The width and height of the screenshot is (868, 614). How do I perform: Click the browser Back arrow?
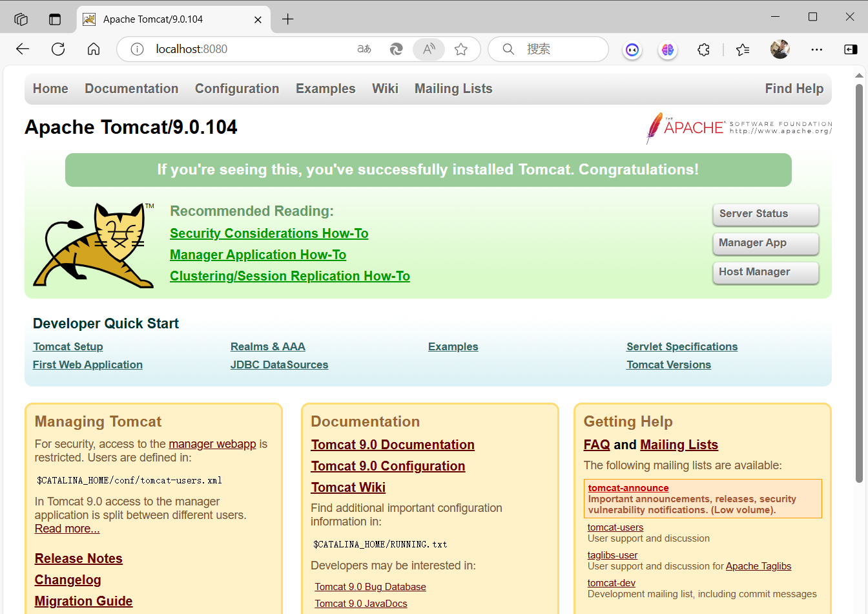pyautogui.click(x=23, y=49)
